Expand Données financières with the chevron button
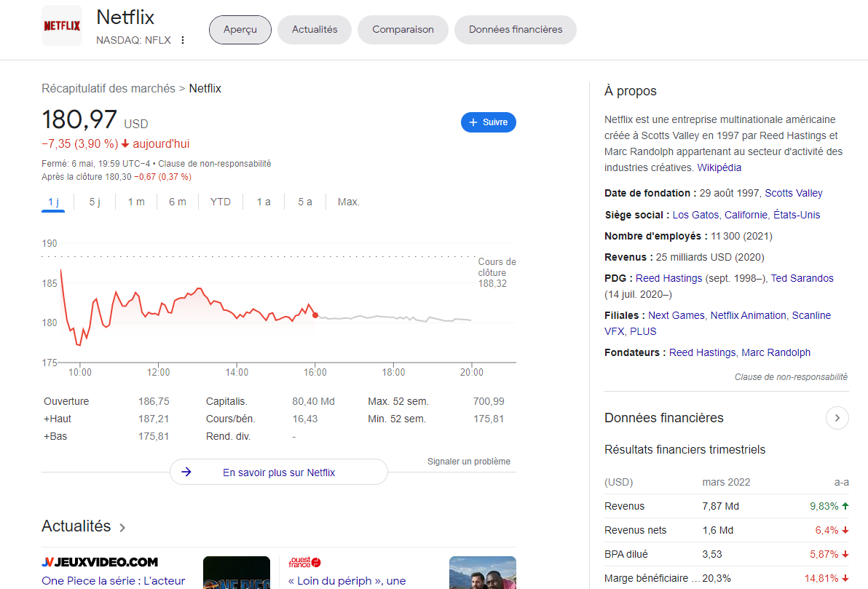The image size is (868, 589). (x=837, y=418)
